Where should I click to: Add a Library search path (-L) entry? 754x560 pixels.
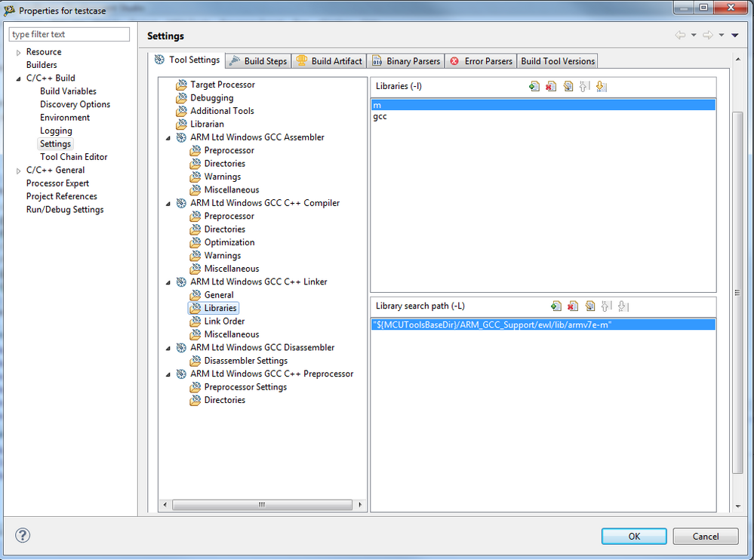click(x=556, y=306)
